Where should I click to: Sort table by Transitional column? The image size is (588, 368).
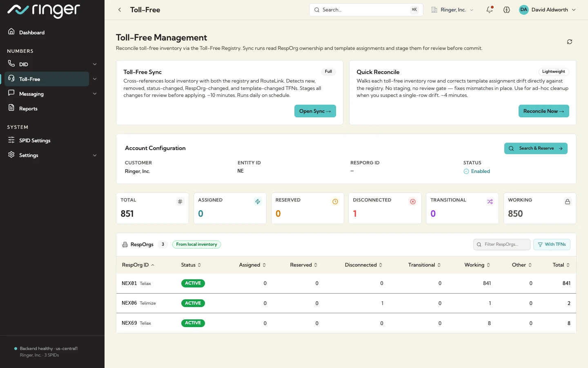pos(425,265)
